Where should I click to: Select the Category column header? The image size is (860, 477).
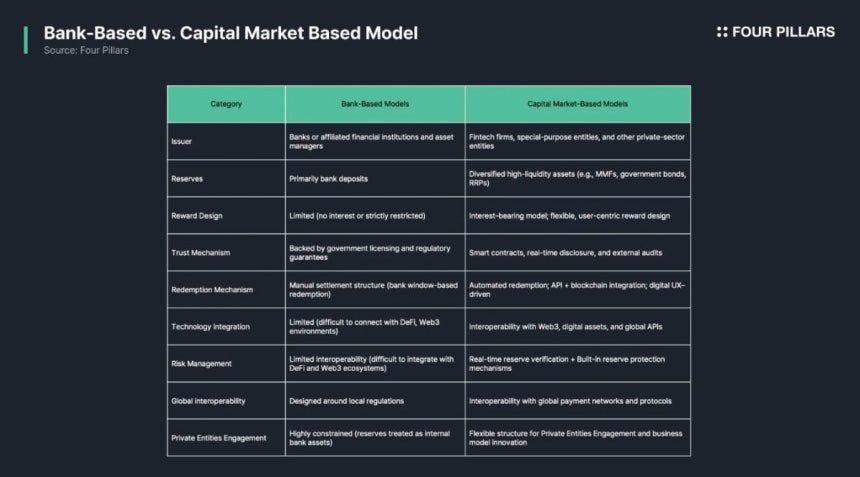point(226,104)
